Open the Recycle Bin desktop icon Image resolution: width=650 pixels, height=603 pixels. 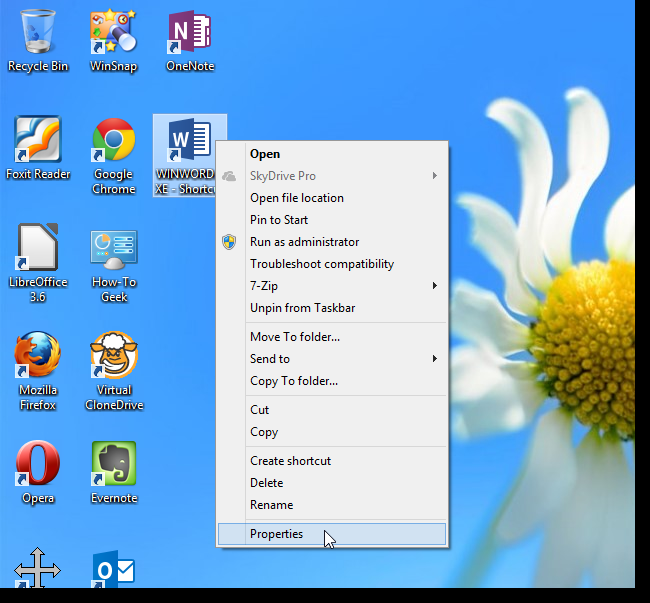tap(39, 33)
